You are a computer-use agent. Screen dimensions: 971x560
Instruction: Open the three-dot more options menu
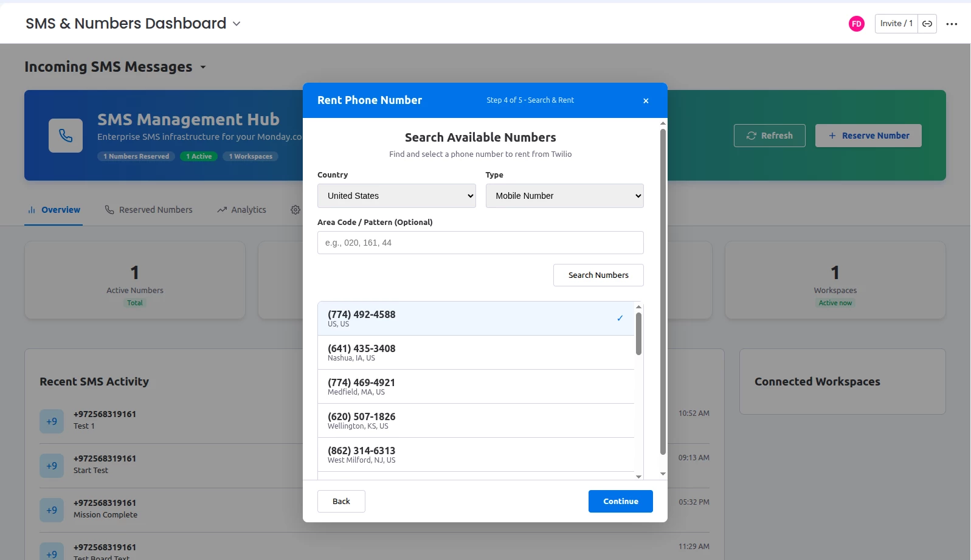pos(952,24)
